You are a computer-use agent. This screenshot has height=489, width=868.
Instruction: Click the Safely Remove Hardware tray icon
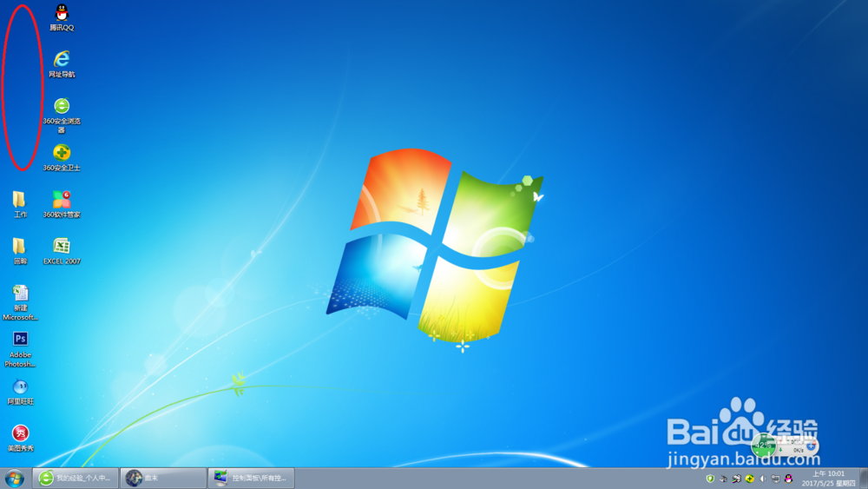click(724, 479)
